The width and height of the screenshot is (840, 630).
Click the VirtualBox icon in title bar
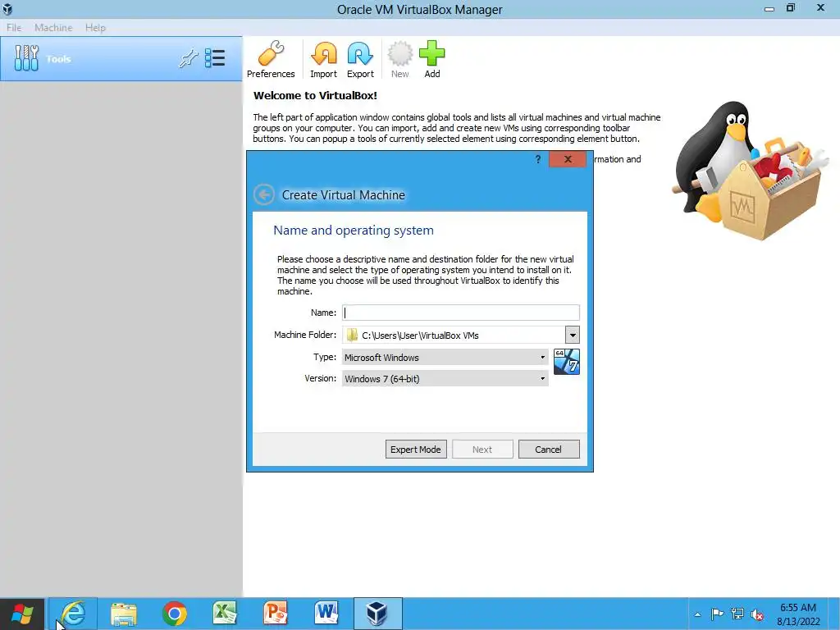click(x=7, y=9)
